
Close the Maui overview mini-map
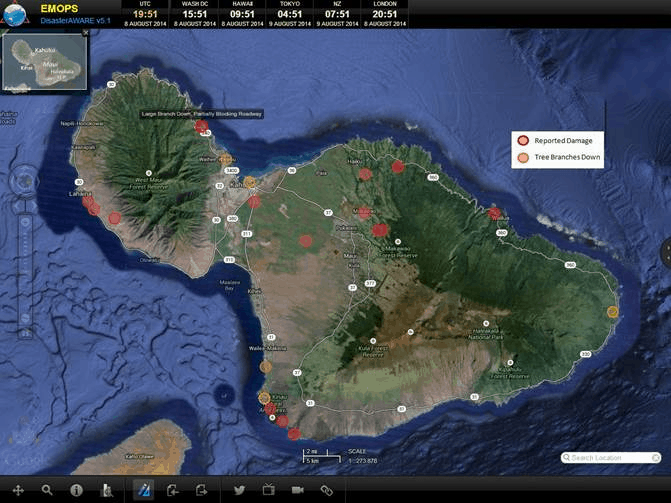[85, 33]
